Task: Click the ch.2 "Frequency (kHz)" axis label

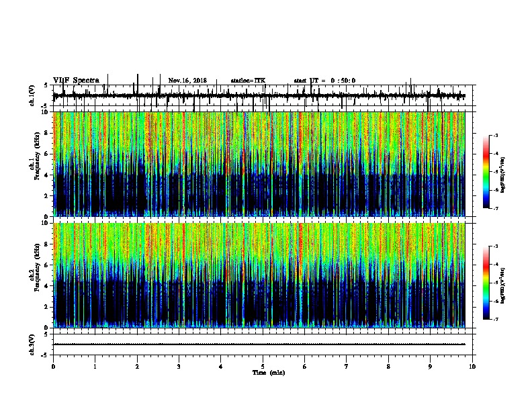Action: coord(38,267)
